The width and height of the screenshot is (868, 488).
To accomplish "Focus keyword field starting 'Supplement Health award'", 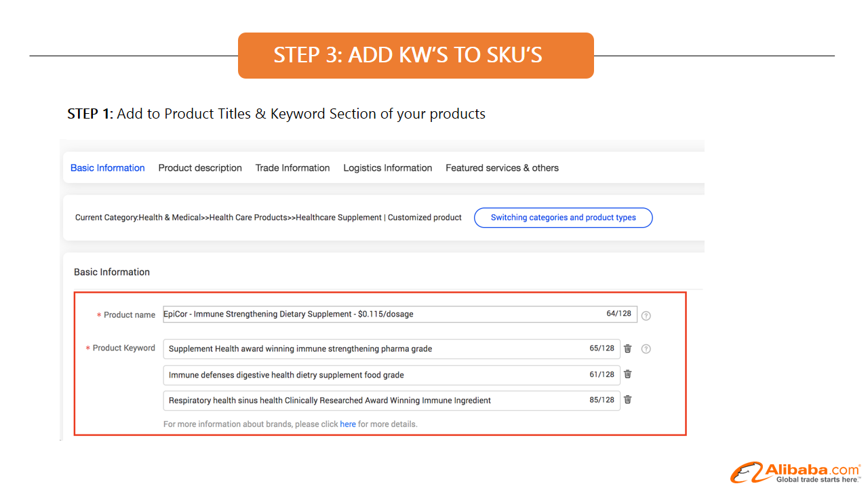I will click(392, 348).
